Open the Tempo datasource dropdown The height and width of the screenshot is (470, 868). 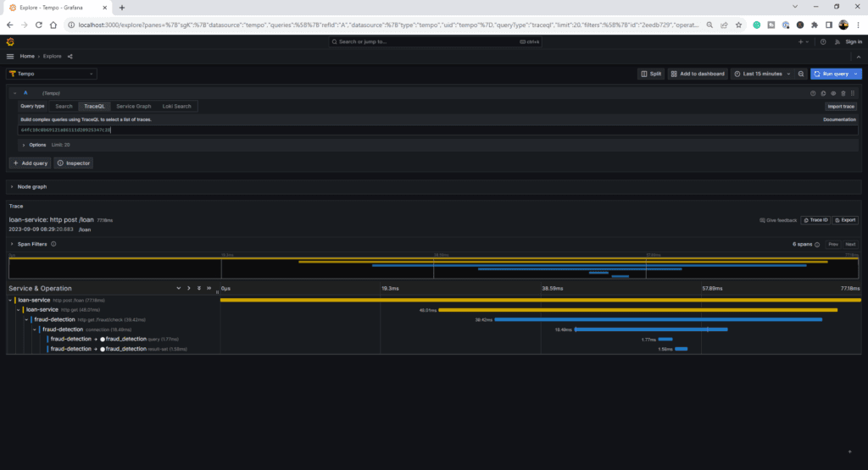pyautogui.click(x=52, y=74)
